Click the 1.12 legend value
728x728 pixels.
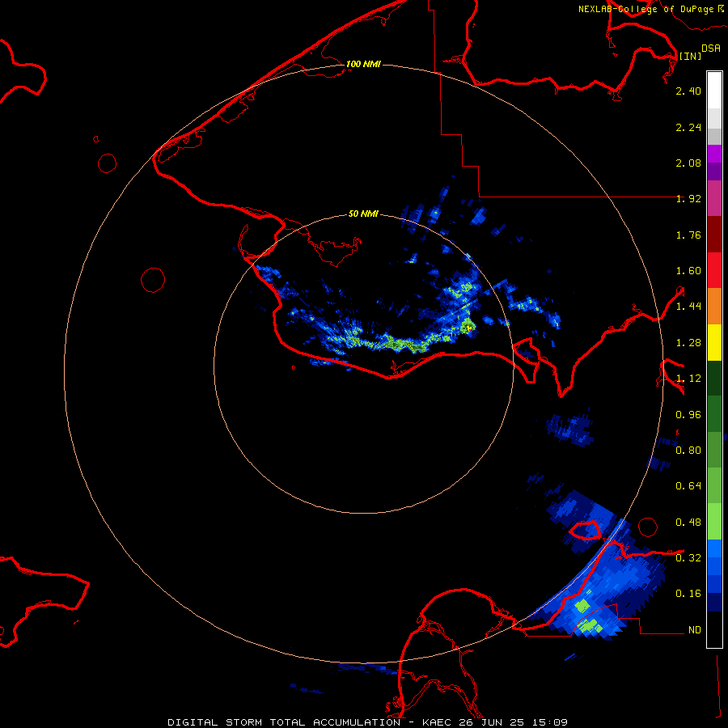pyautogui.click(x=688, y=379)
